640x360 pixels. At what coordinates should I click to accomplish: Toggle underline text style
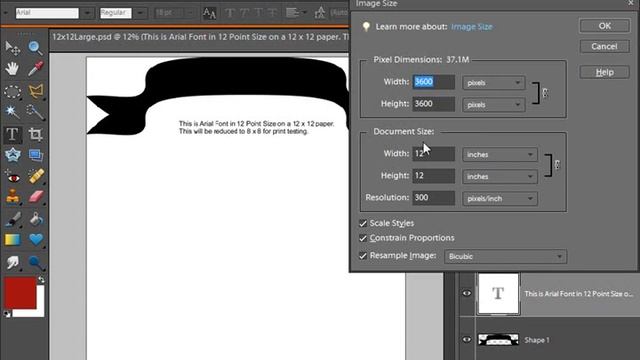[x=259, y=13]
